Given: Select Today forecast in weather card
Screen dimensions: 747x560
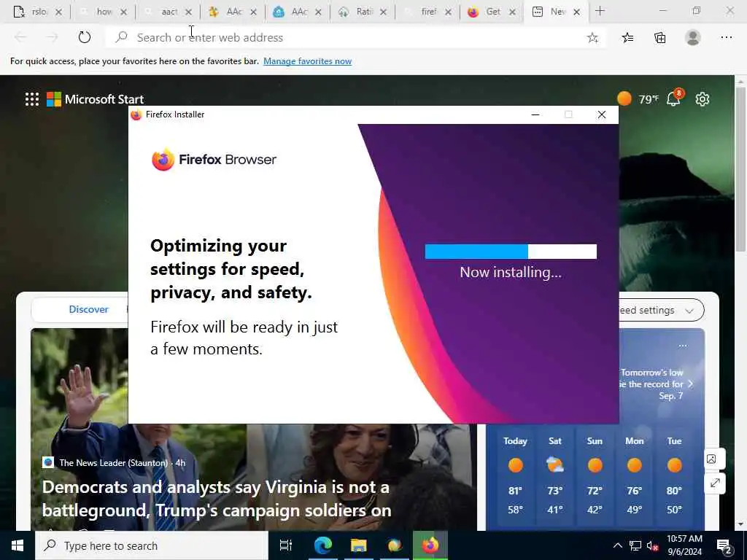Looking at the screenshot, I should click(x=516, y=475).
